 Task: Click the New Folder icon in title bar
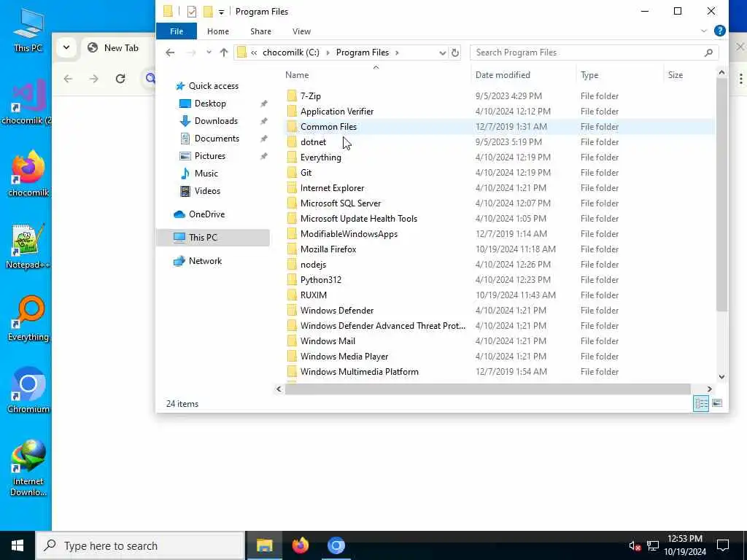[x=208, y=12]
